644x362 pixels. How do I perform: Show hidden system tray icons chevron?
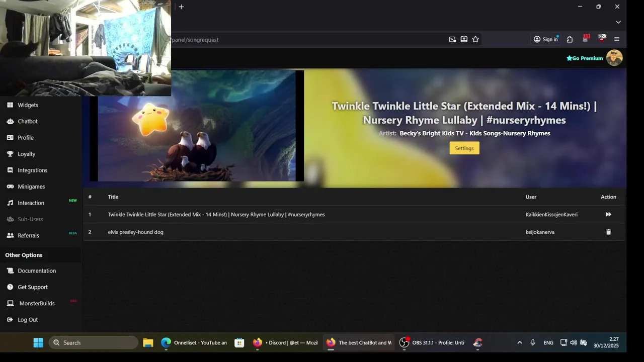[x=520, y=342]
